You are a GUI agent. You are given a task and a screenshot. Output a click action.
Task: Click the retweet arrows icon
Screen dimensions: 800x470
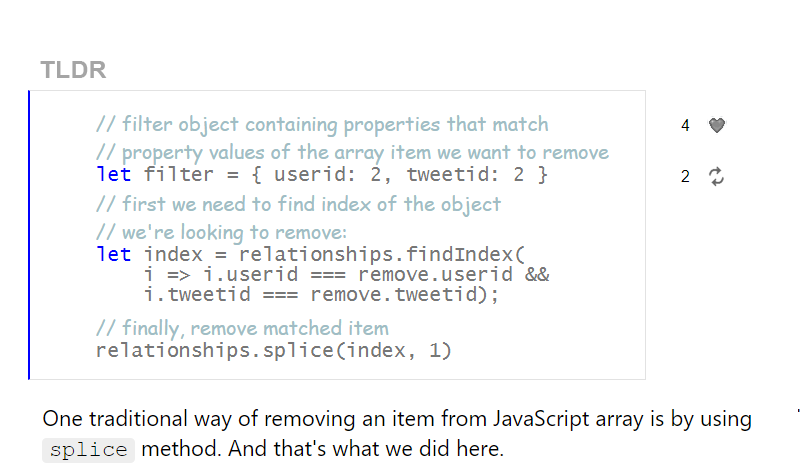pos(716,177)
